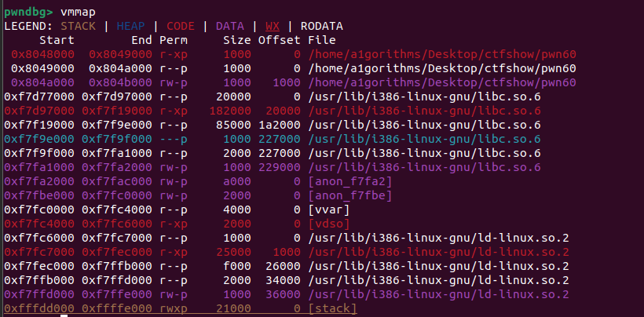Select the DATA legend label

231,26
